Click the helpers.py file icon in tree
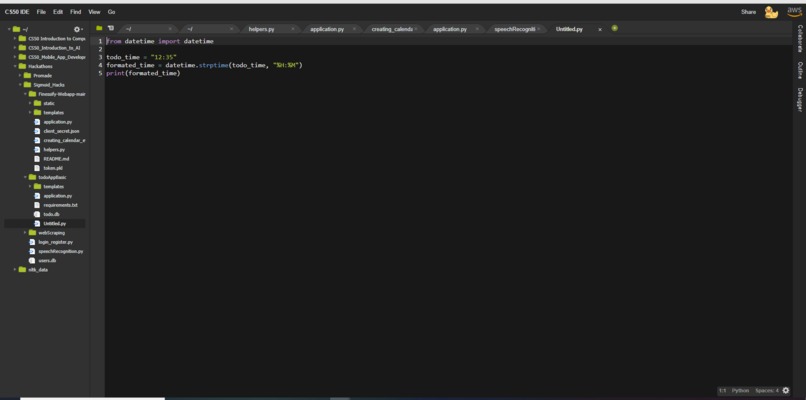Viewport: 806px width, 400px height. pos(37,150)
